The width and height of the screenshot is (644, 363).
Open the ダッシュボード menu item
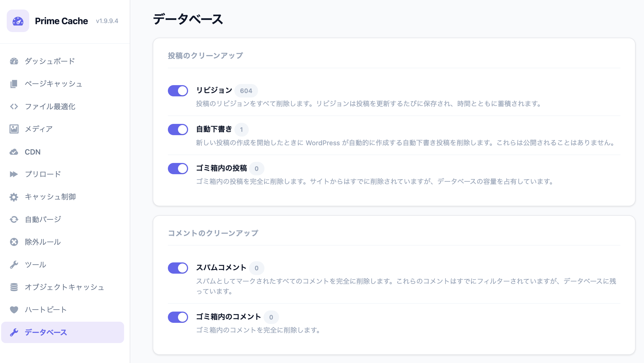[x=63, y=61]
